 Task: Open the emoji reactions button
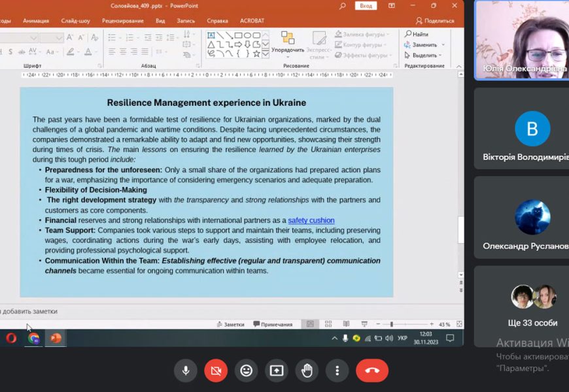246,370
